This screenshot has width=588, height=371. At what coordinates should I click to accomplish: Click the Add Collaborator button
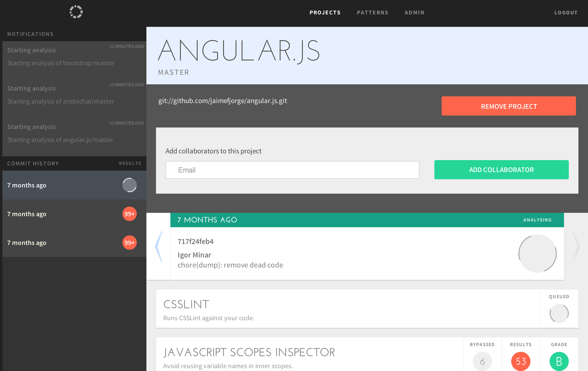[x=501, y=170]
